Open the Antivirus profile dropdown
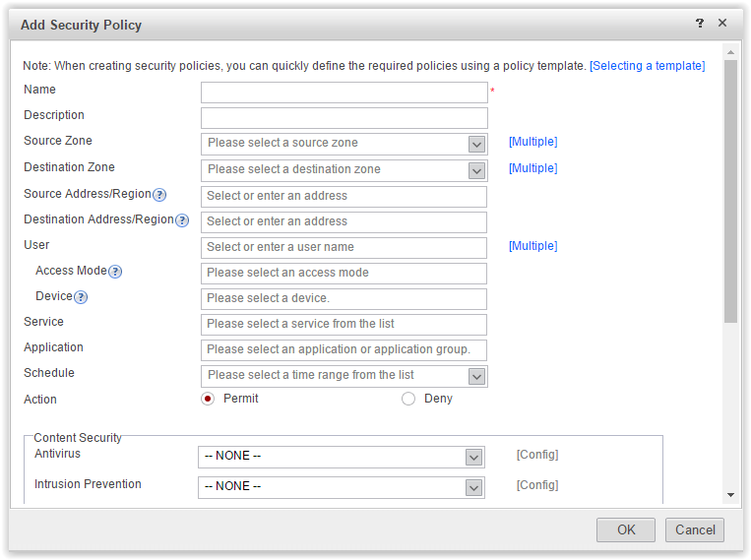Viewport: 751px width, 560px height. click(x=473, y=457)
